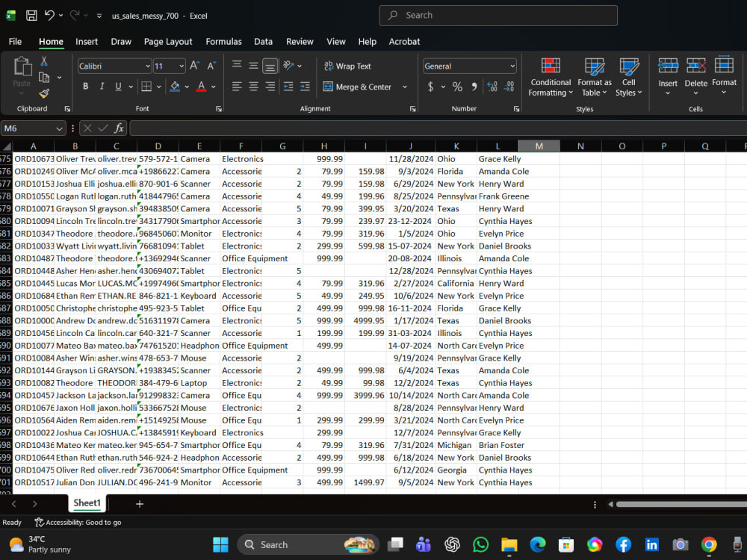747x560 pixels.
Task: Click the Insert Function fx icon
Action: [x=119, y=128]
